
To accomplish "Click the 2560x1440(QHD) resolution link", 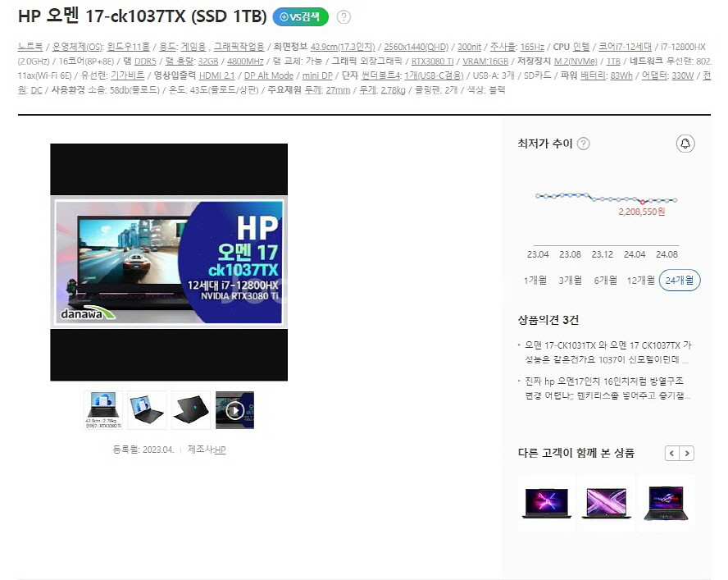I will (x=416, y=47).
